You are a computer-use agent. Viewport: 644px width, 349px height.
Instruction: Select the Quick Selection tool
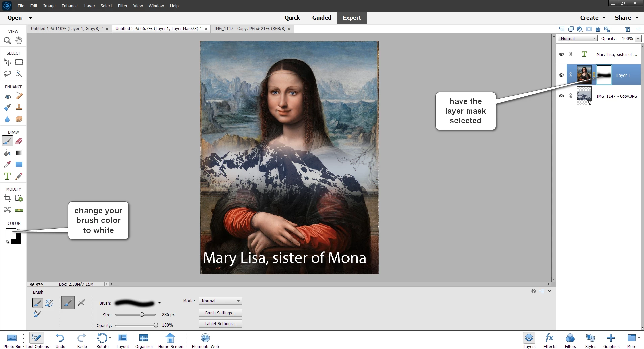pos(19,73)
